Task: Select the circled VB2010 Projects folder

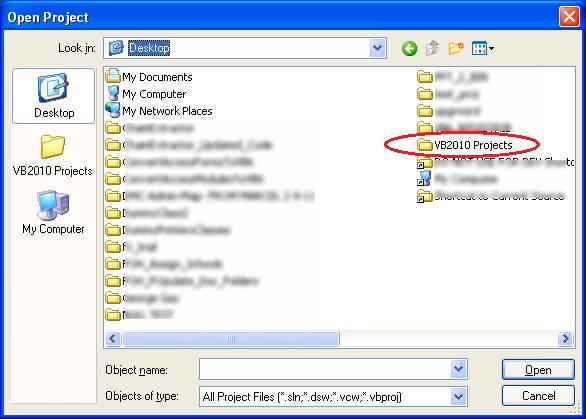Action: tap(465, 145)
